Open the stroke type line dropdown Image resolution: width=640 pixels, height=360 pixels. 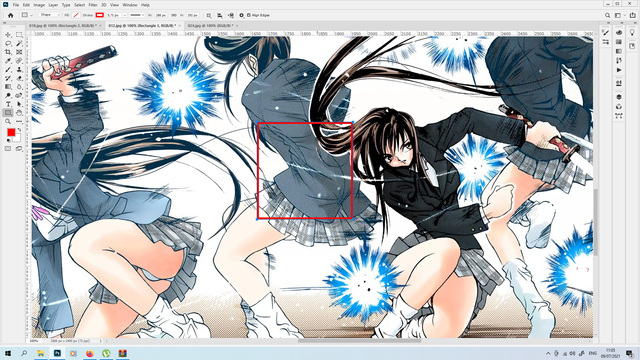coord(137,15)
